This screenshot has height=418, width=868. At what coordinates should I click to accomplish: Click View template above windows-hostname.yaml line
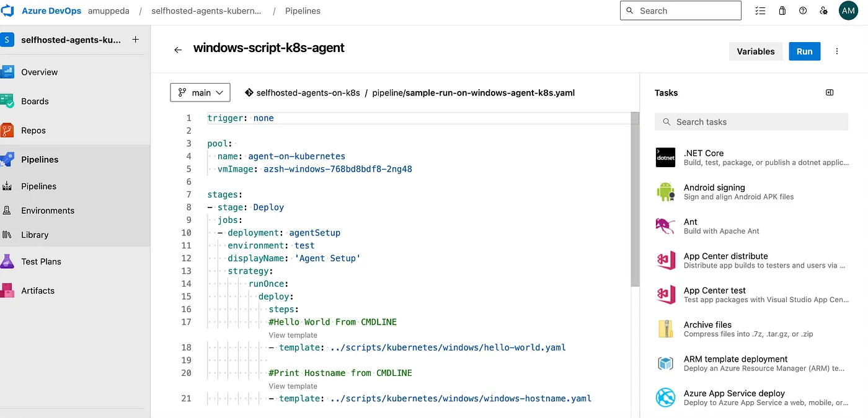tap(293, 386)
